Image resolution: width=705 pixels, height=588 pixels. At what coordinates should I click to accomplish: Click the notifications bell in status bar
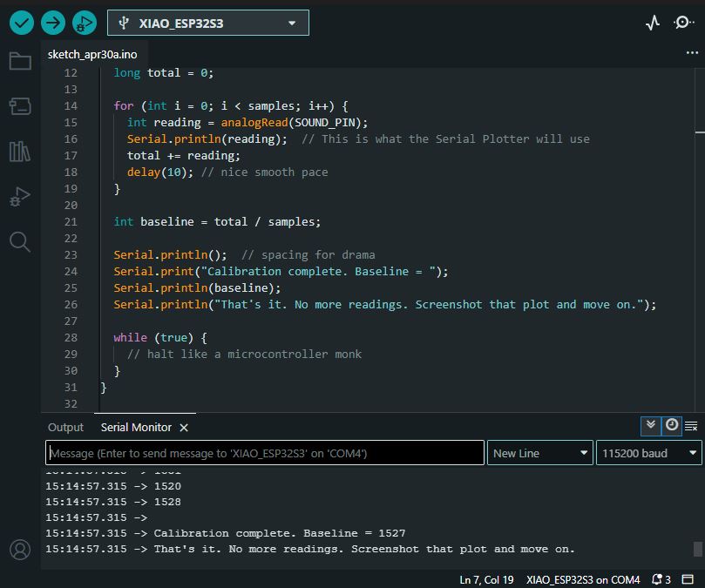click(x=661, y=579)
